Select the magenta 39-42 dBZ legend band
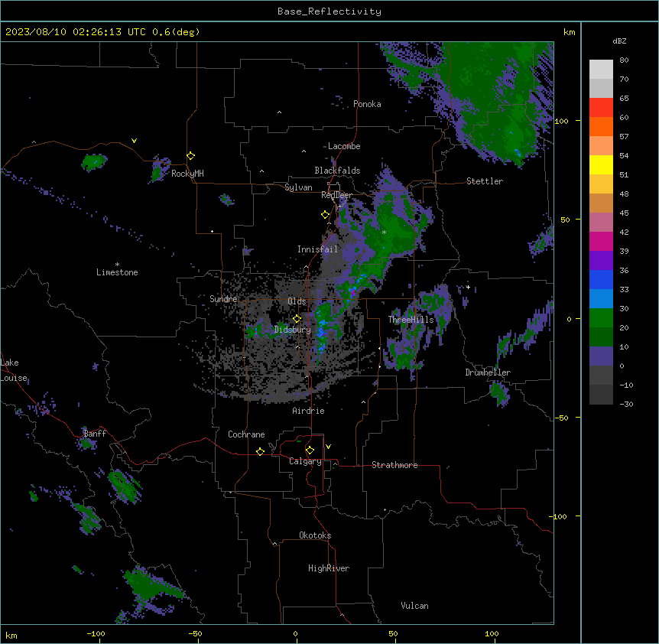The height and width of the screenshot is (644, 659). click(x=601, y=241)
